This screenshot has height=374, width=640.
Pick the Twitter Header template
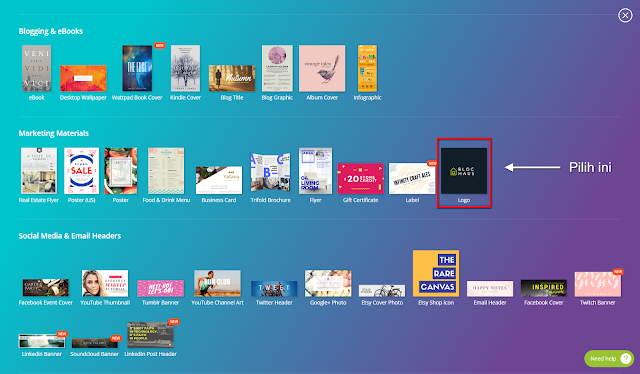274,288
